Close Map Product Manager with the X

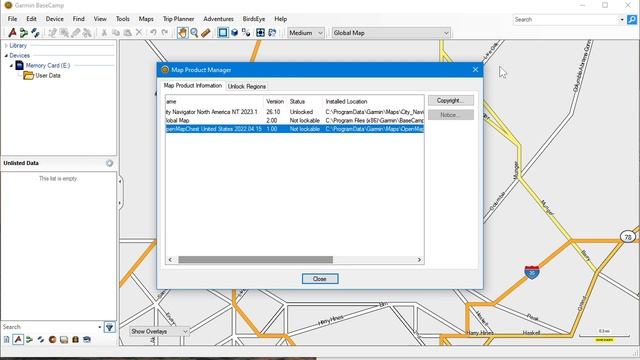[475, 70]
